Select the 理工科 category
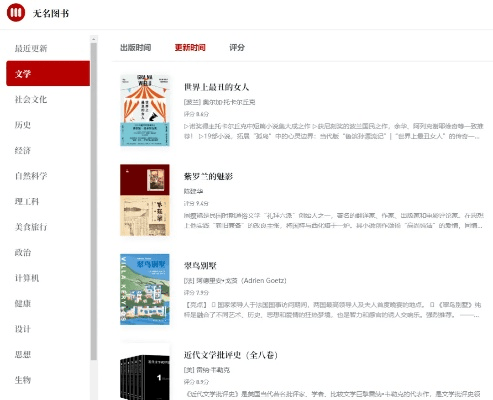The width and height of the screenshot is (493, 400). pos(27,201)
